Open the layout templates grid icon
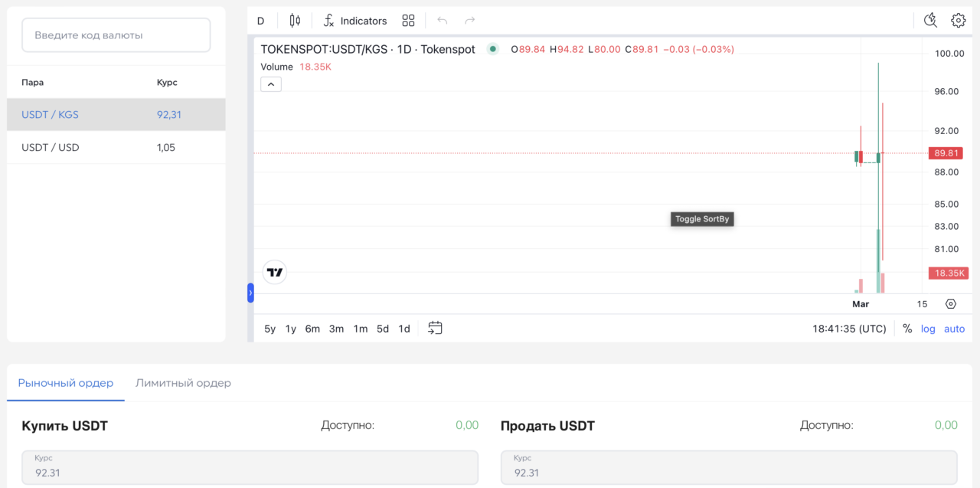 pos(408,21)
